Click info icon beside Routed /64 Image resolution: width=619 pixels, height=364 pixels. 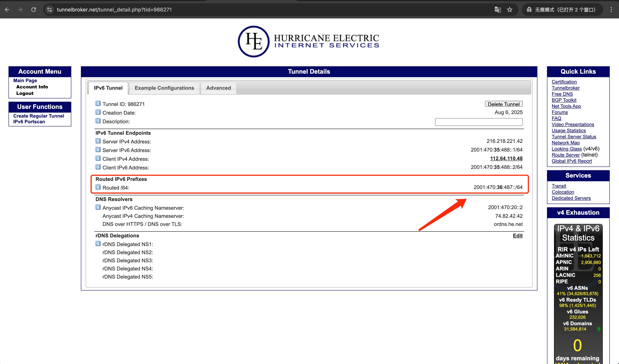[x=98, y=187]
